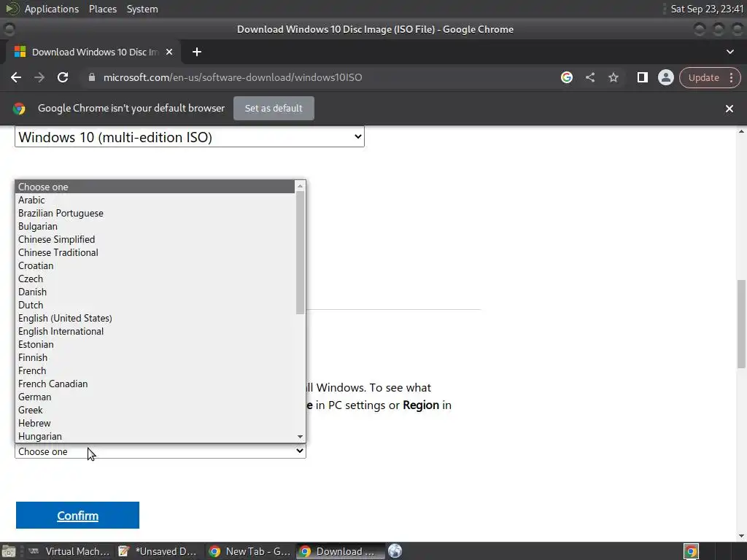Click the Chrome tray icon in bottom panel
Image resolution: width=747 pixels, height=560 pixels.
tap(692, 551)
